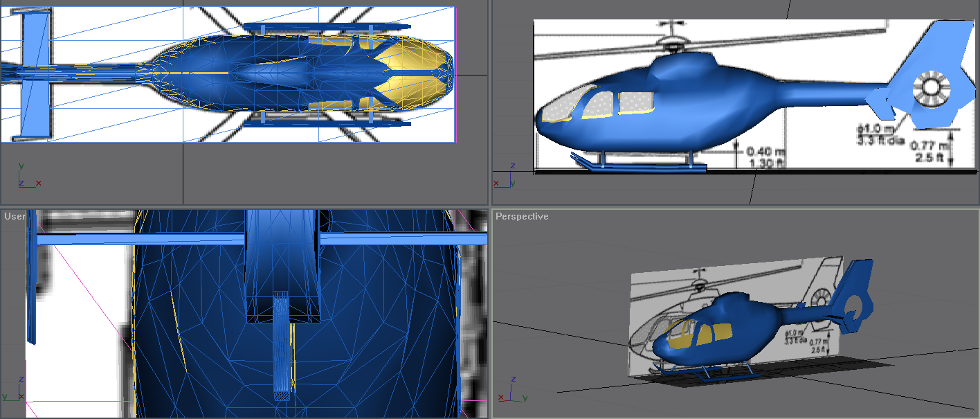
Task: Click the User viewport label
Action: (x=15, y=217)
